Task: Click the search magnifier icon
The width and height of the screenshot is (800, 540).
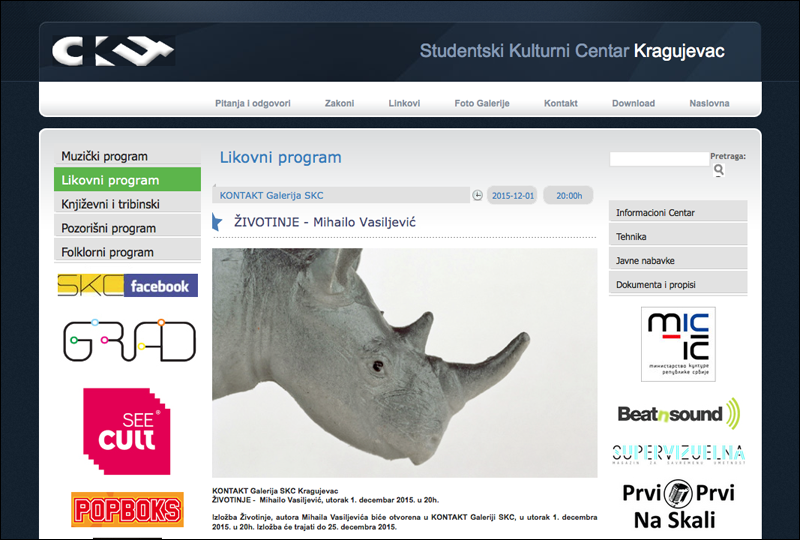Action: click(x=719, y=170)
